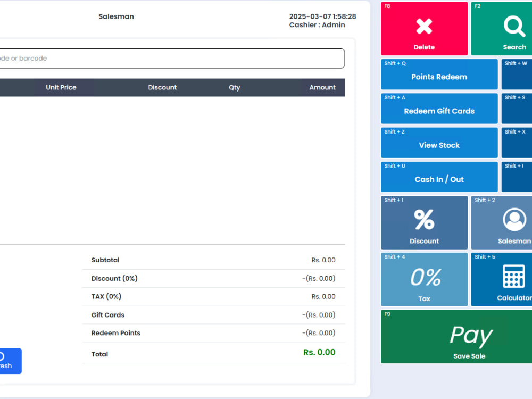Click the Discount (0%) row label
Viewport: 532px width, 399px height.
[x=114, y=279]
